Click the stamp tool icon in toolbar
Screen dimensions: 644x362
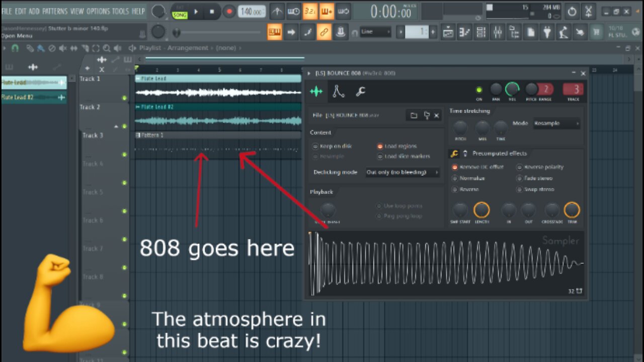pos(341,32)
